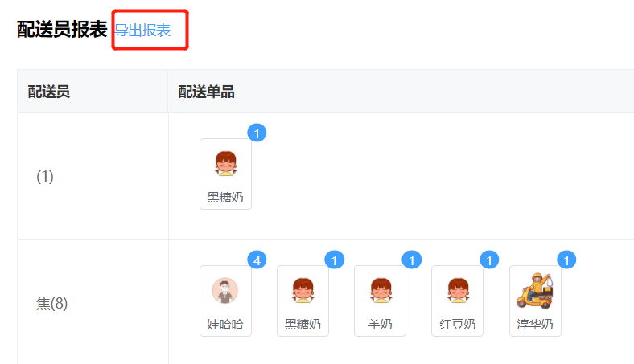Click the girl avatar above 黑糖奶 in the 焦(8) row

click(303, 290)
